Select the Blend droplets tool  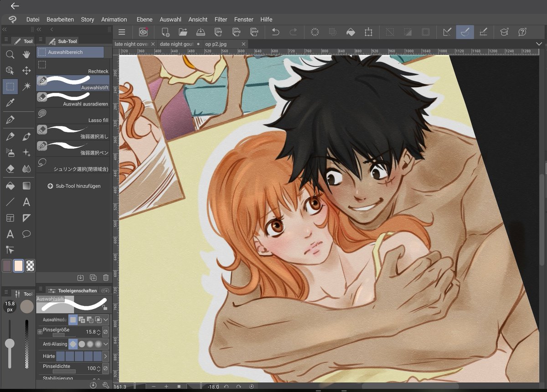(x=26, y=169)
